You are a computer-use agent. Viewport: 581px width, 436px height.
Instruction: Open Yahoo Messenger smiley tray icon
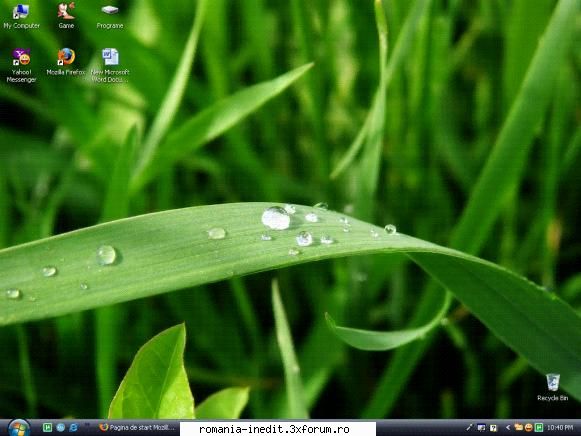tap(529, 427)
